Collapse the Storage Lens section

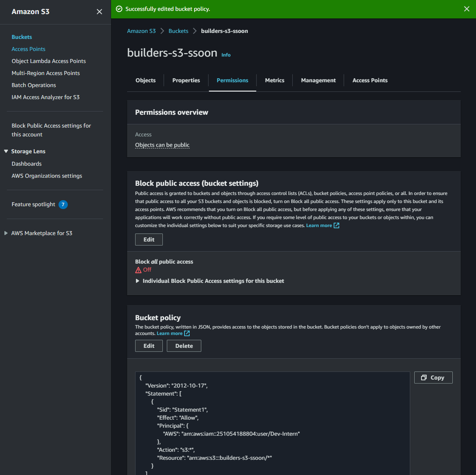[x=6, y=151]
